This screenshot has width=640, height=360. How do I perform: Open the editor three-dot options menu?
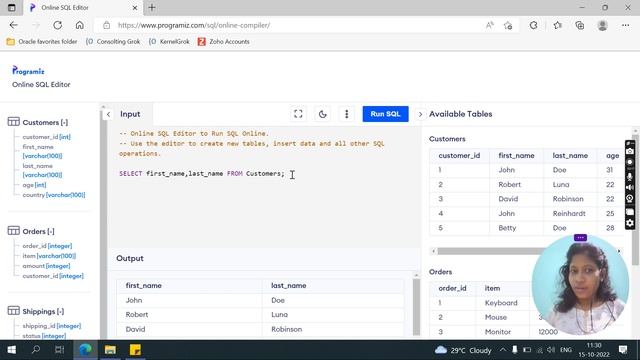(347, 114)
